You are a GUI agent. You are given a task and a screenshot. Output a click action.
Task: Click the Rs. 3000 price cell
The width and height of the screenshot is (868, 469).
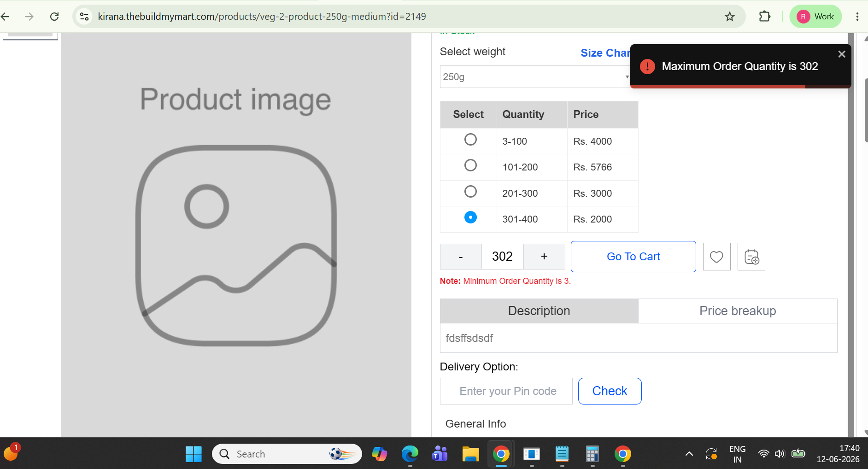pyautogui.click(x=603, y=193)
